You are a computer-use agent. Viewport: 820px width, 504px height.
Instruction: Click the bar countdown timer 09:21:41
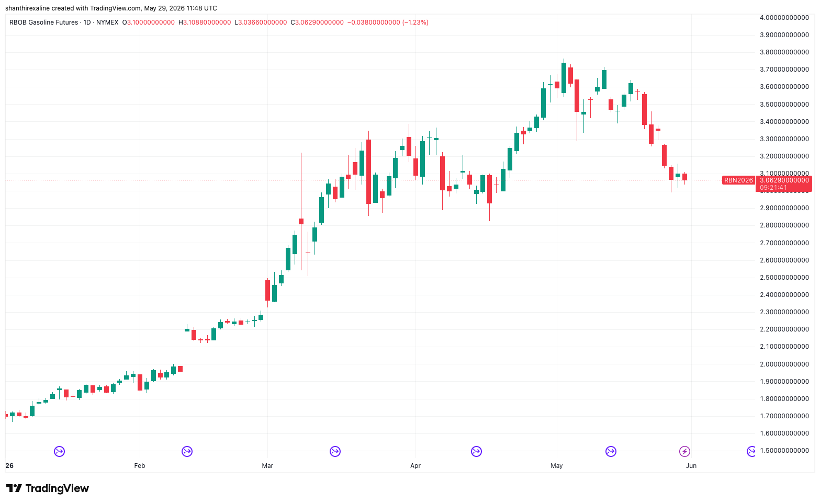click(x=773, y=188)
